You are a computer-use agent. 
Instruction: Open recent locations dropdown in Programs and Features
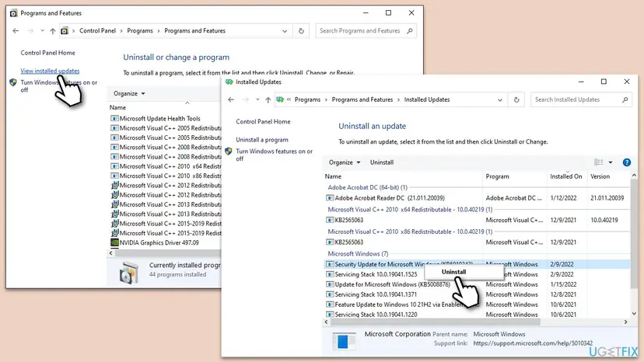tap(42, 31)
